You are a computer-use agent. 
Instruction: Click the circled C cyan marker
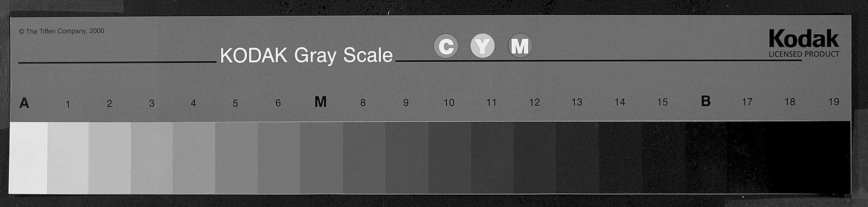[x=446, y=46]
